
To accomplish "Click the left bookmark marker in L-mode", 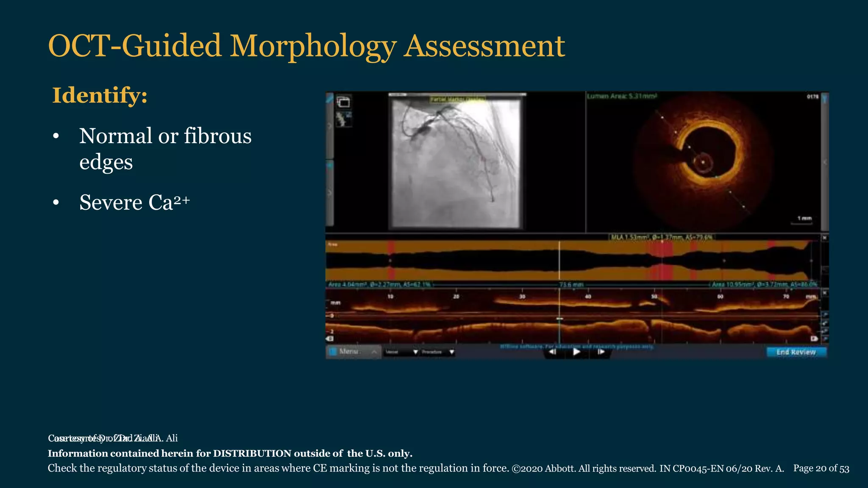I will [330, 338].
